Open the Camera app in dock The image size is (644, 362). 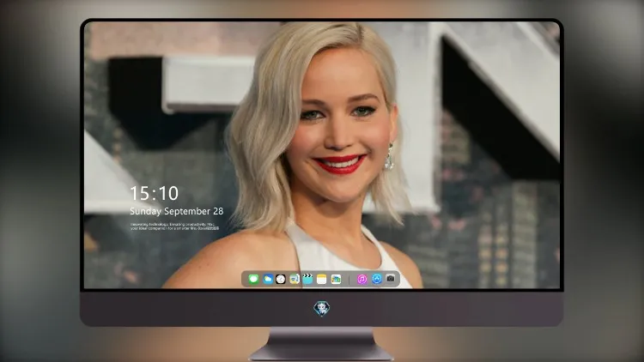point(391,279)
